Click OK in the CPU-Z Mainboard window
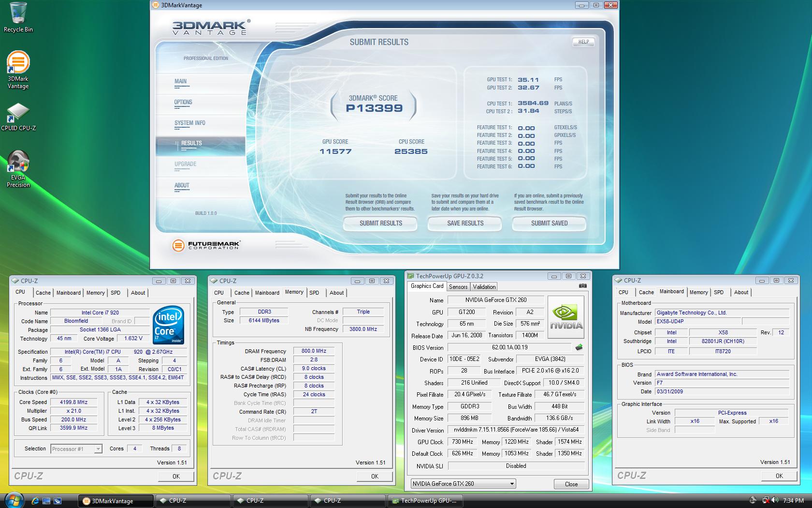 point(779,476)
